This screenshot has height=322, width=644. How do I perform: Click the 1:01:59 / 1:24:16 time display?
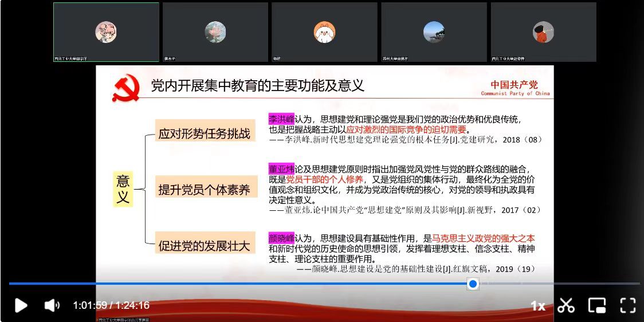pos(111,305)
